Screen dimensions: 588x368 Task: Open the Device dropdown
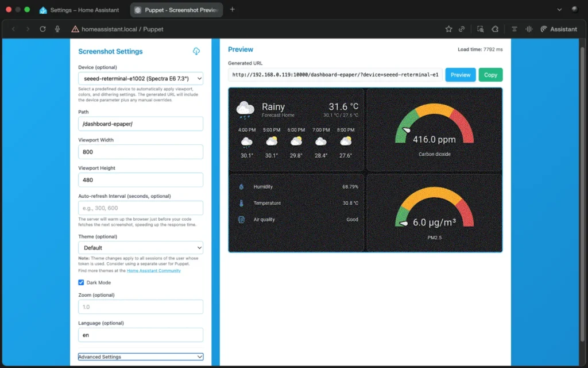pyautogui.click(x=141, y=78)
